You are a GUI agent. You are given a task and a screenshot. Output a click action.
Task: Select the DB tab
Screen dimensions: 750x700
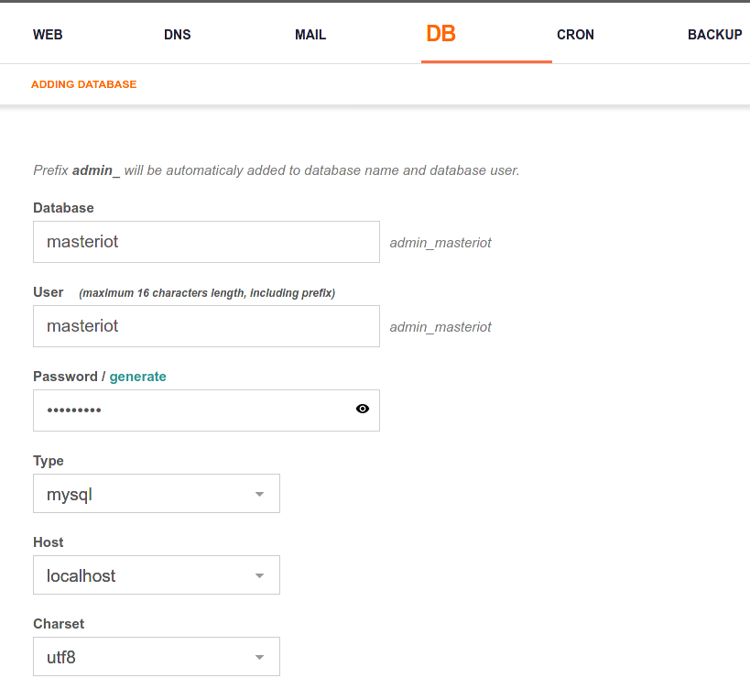pos(441,34)
